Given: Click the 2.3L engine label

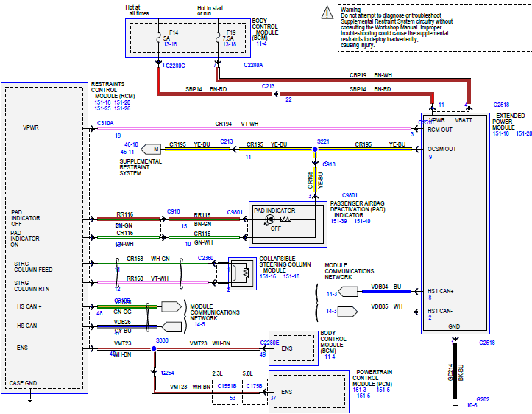Looking at the screenshot, I should (x=218, y=373).
